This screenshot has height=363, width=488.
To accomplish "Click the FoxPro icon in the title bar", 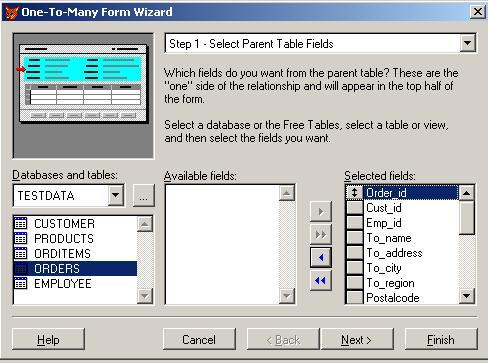I will [x=11, y=12].
